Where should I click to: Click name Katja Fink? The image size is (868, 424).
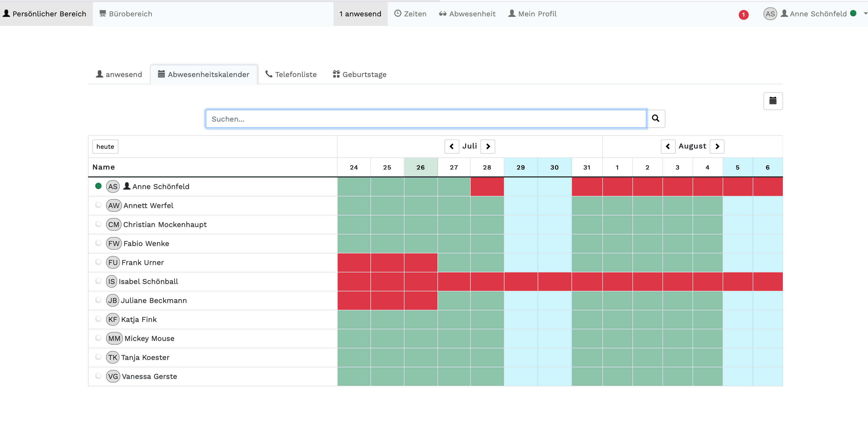(x=139, y=320)
